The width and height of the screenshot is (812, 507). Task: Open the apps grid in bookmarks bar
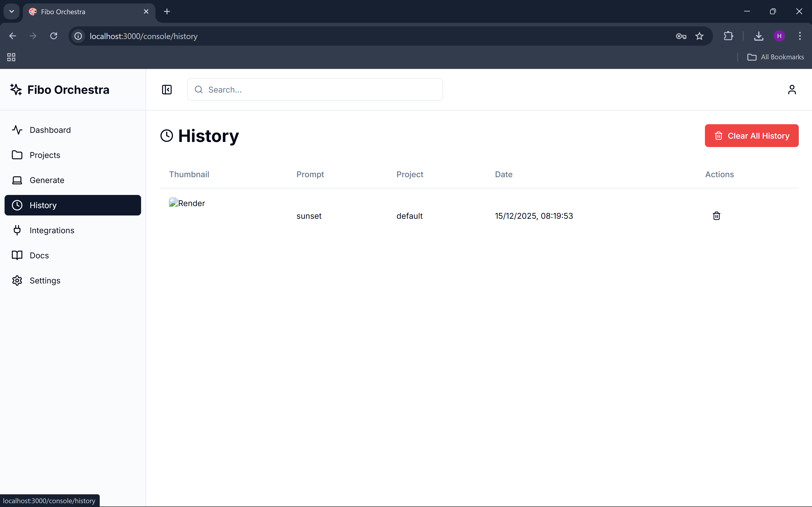[x=11, y=57]
